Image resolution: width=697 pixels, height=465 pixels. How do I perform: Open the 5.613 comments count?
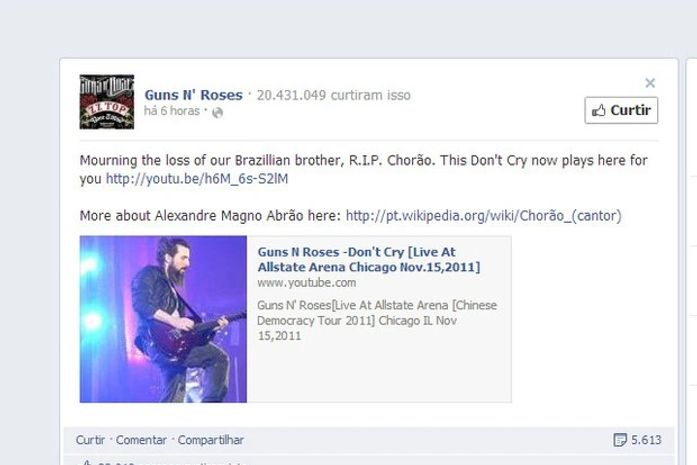(x=646, y=440)
